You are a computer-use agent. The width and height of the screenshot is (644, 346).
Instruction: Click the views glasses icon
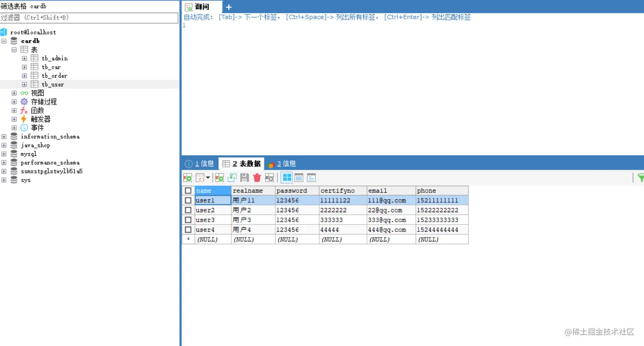24,93
